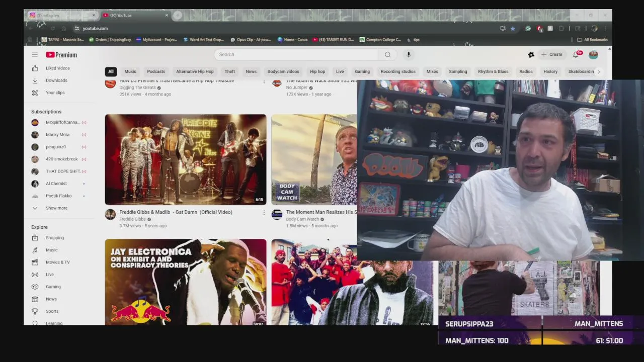Select the Music filter chip
Image resolution: width=644 pixels, height=362 pixels.
point(130,71)
